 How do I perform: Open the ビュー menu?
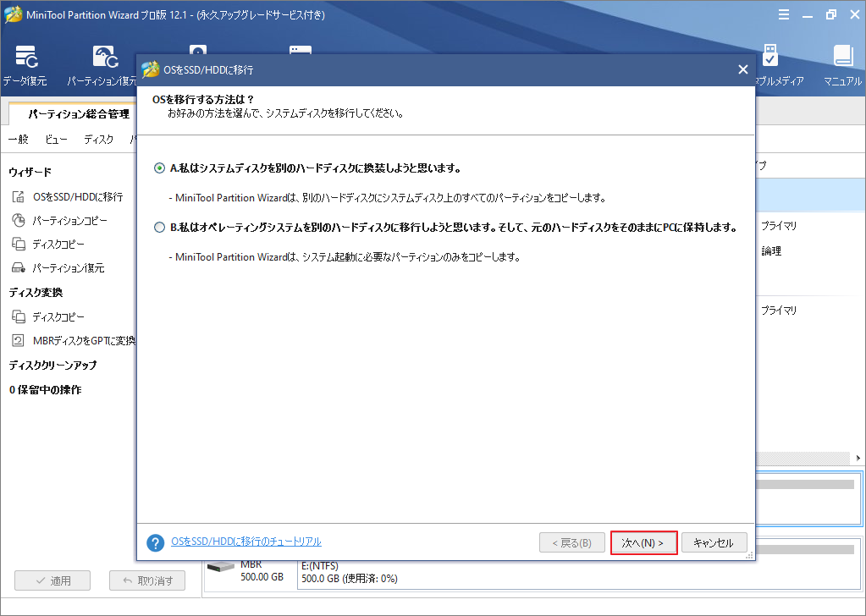[57, 140]
